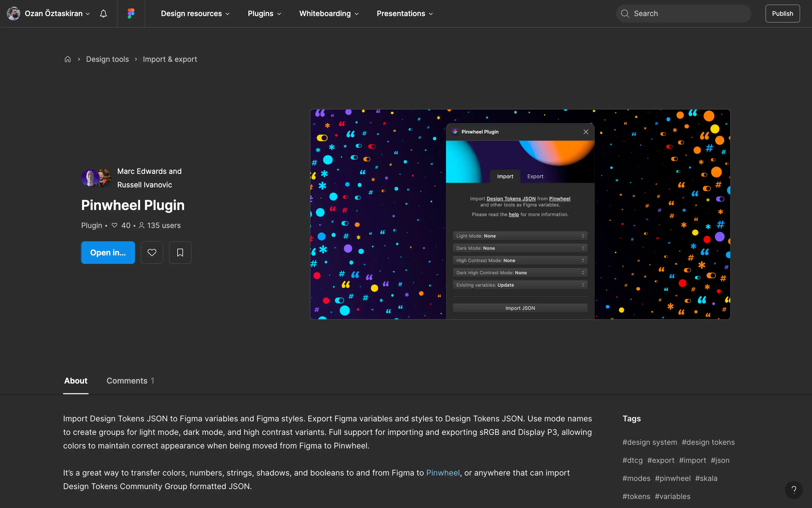Open Russell Ivanovic's profile link
Screen dimensions: 812x508
(x=145, y=185)
